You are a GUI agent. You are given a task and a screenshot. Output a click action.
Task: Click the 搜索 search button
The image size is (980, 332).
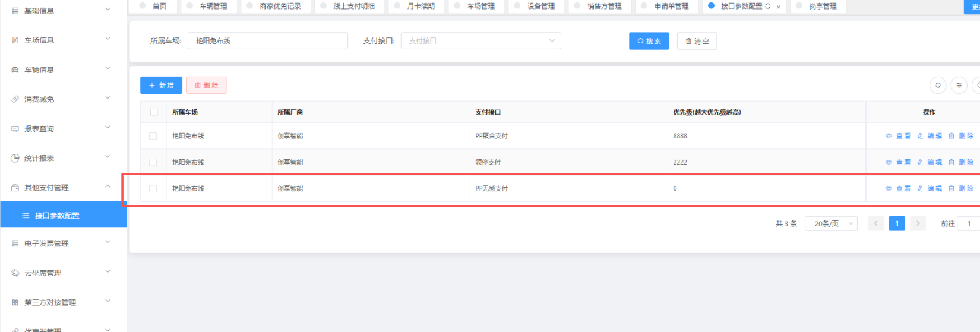649,41
